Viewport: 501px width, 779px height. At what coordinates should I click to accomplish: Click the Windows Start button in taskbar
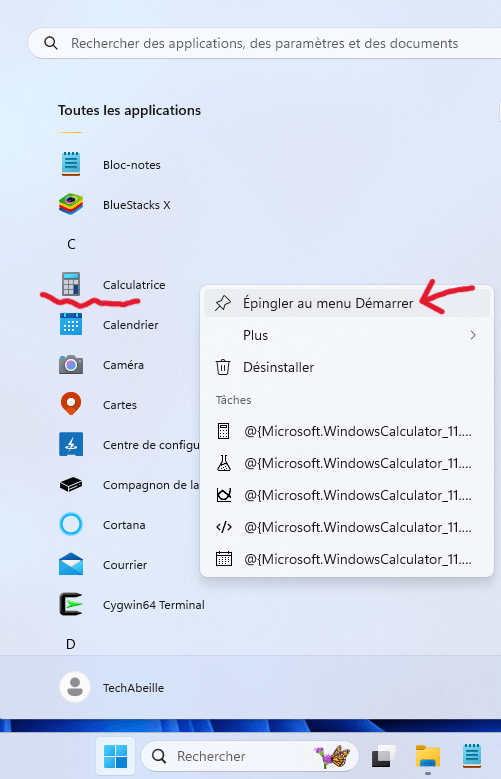point(115,756)
